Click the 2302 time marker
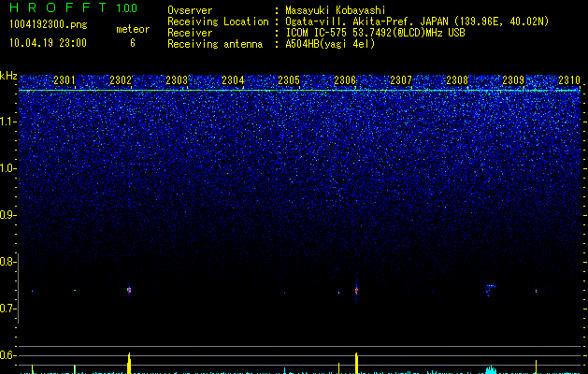 121,80
